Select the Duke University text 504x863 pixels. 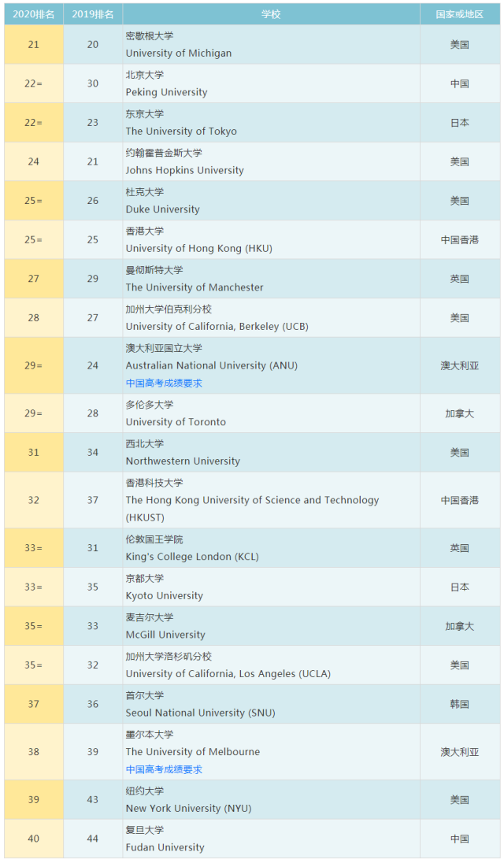(x=162, y=209)
